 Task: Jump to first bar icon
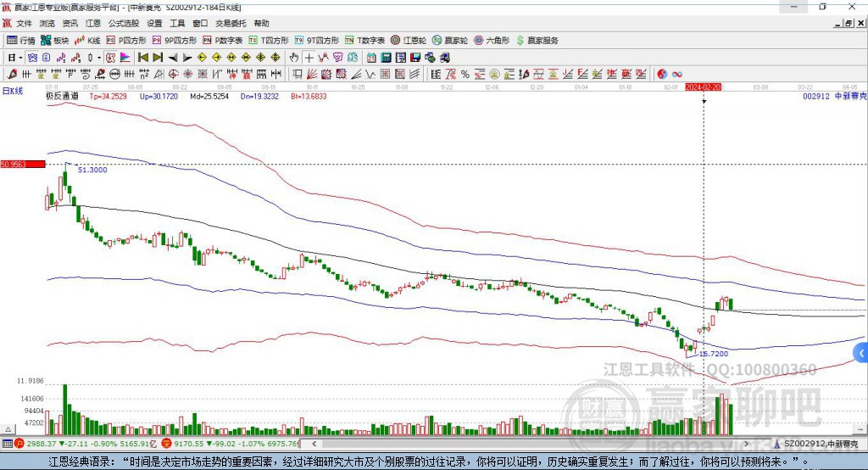[x=142, y=58]
